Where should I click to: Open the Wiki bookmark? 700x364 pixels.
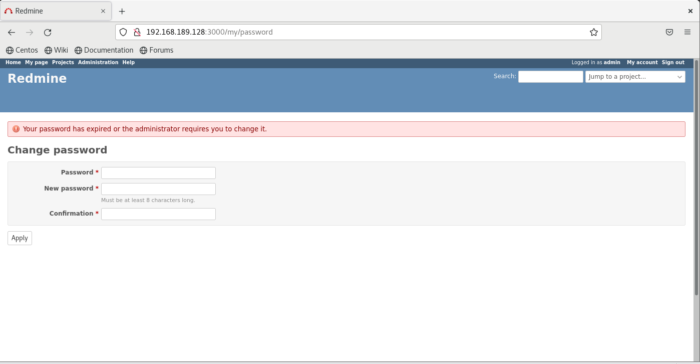coord(56,50)
